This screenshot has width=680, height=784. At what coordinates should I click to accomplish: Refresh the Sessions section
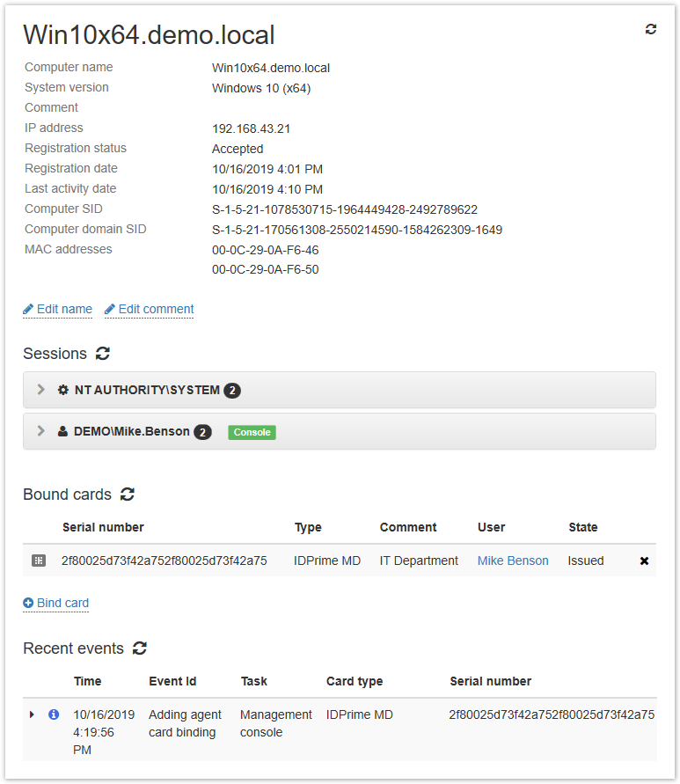[x=103, y=354]
